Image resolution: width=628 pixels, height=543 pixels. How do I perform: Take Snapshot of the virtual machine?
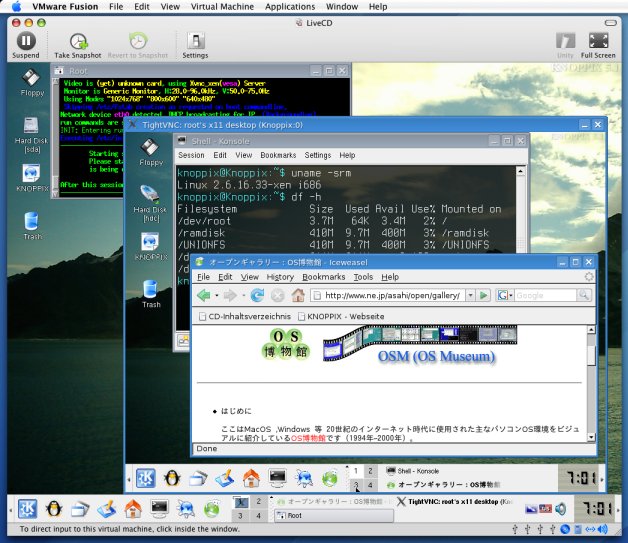click(78, 46)
